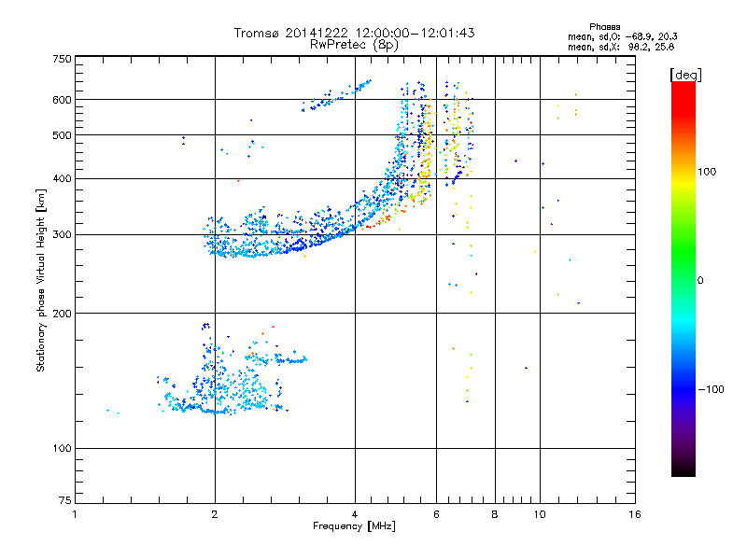Viewport: 747px width, 560px height.
Task: Click the y-axis label '300'
Action: click(62, 235)
